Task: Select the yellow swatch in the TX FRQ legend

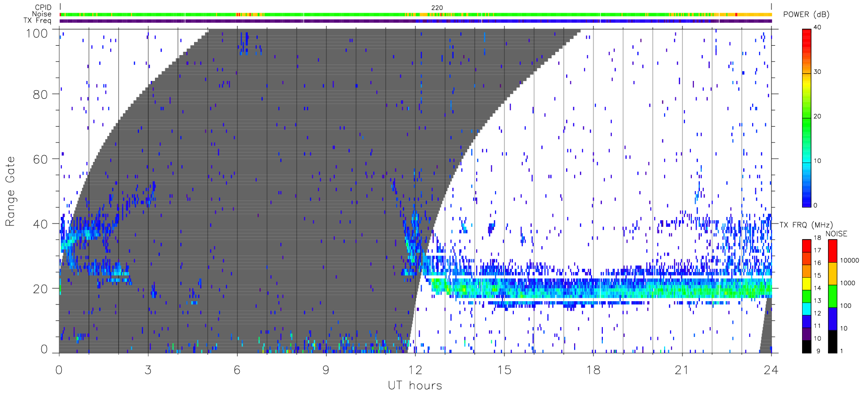Action: click(807, 283)
